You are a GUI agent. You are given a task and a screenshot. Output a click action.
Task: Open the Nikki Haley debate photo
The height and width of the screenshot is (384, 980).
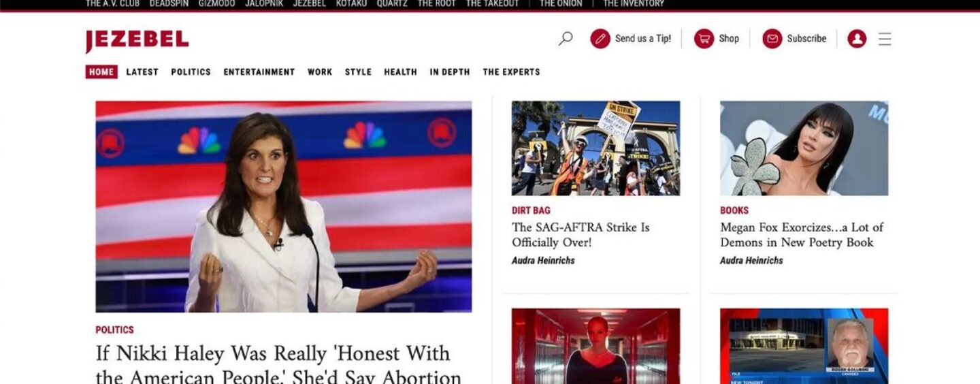point(283,206)
